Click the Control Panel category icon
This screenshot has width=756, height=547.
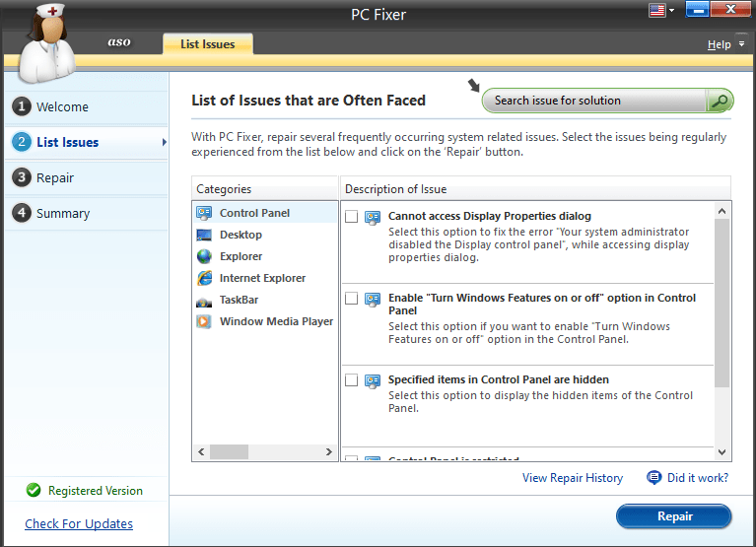click(204, 213)
